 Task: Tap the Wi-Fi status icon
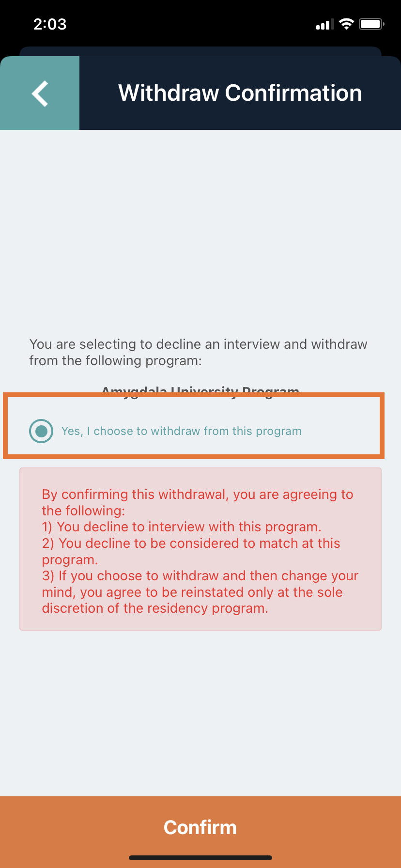tap(346, 24)
